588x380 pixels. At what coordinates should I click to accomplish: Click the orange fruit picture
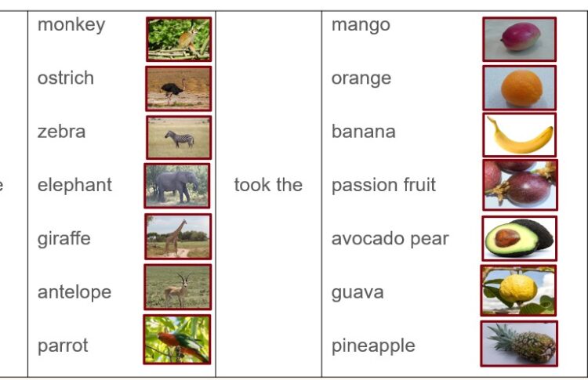(519, 88)
